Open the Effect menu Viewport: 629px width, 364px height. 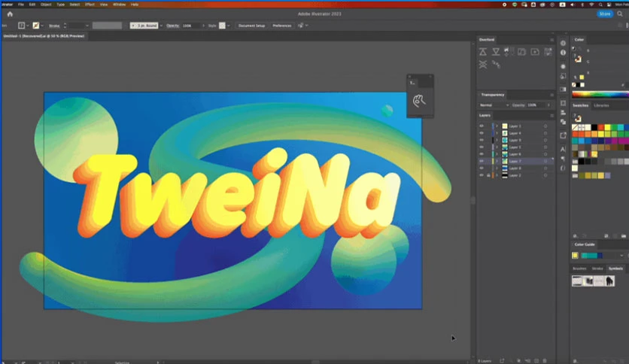(x=90, y=5)
